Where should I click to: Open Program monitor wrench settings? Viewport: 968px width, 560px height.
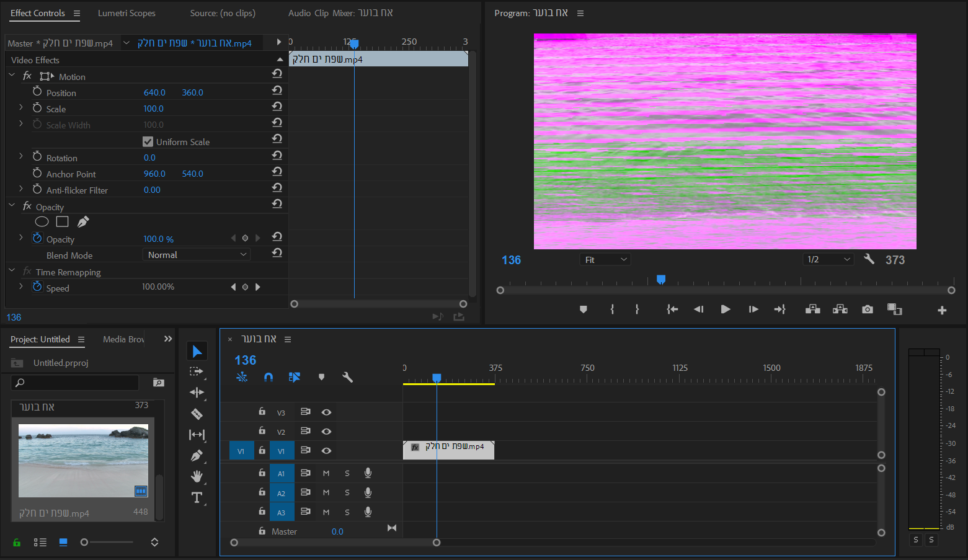coord(869,259)
